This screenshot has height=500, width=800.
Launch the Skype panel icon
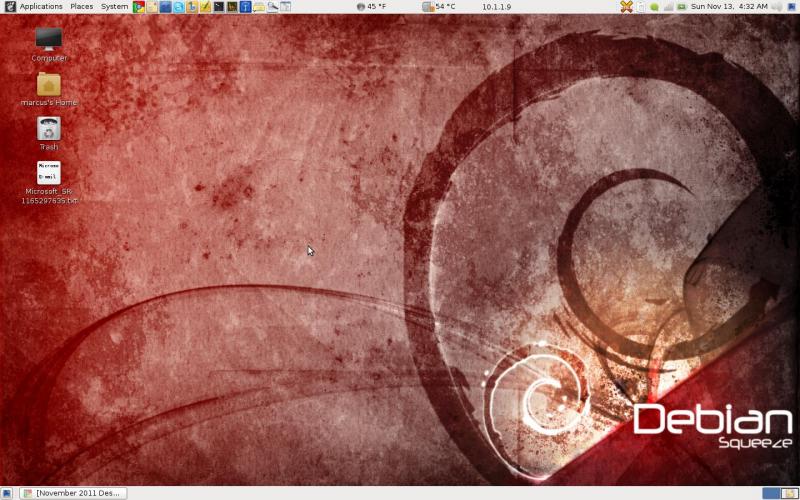(x=179, y=7)
